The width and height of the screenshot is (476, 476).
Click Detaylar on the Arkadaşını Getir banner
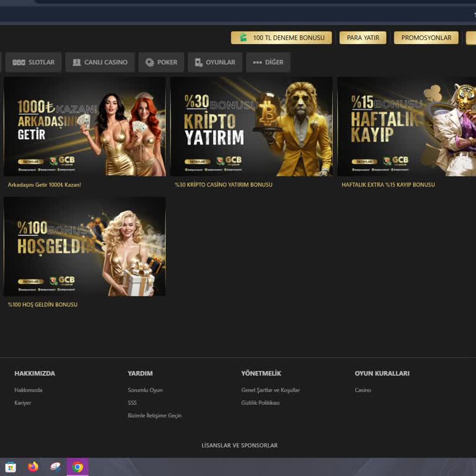[30, 162]
